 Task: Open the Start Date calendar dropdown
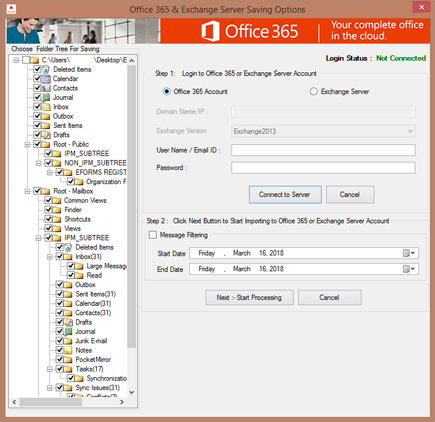[x=409, y=253]
